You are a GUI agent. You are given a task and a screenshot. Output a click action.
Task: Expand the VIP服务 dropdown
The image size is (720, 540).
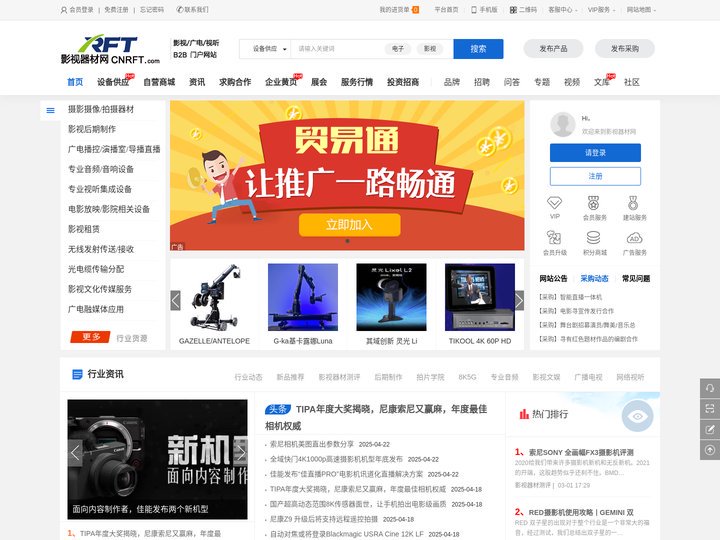pyautogui.click(x=602, y=10)
